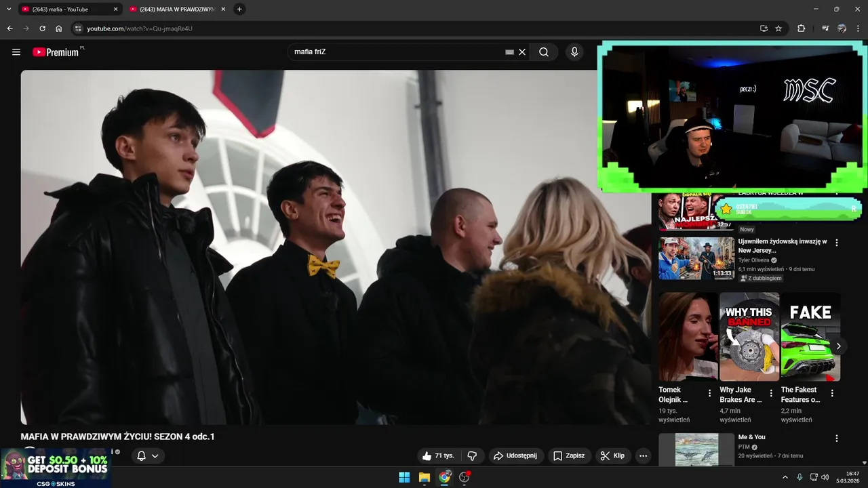This screenshot has width=868, height=488.
Task: Go forward with the browser forward arrow
Action: (26, 28)
